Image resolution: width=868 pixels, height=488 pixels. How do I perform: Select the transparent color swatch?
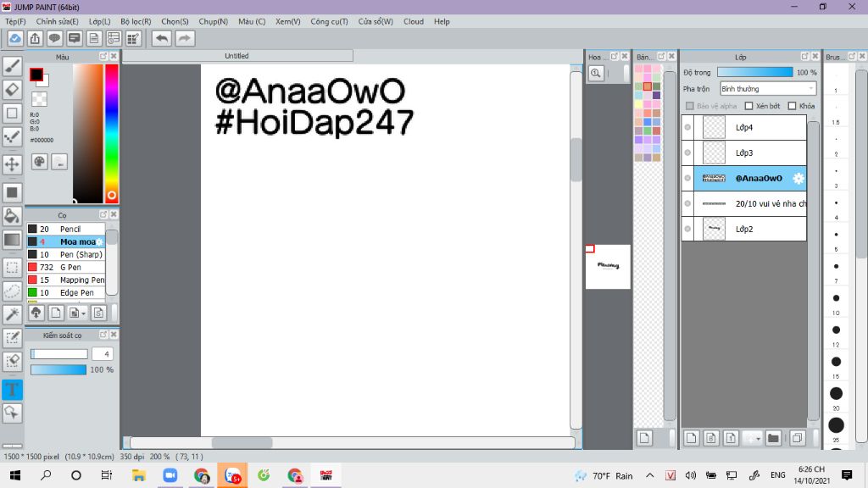[39, 99]
